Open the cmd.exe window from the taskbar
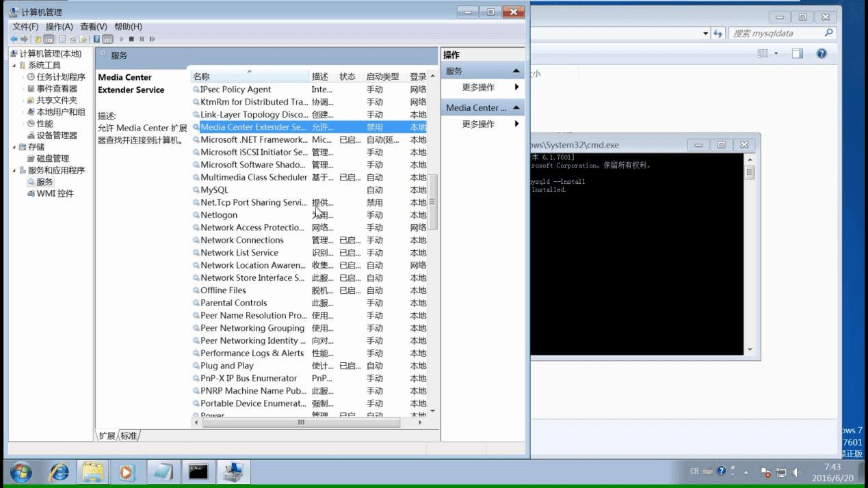Screen dimensions: 868x488 tap(198, 472)
